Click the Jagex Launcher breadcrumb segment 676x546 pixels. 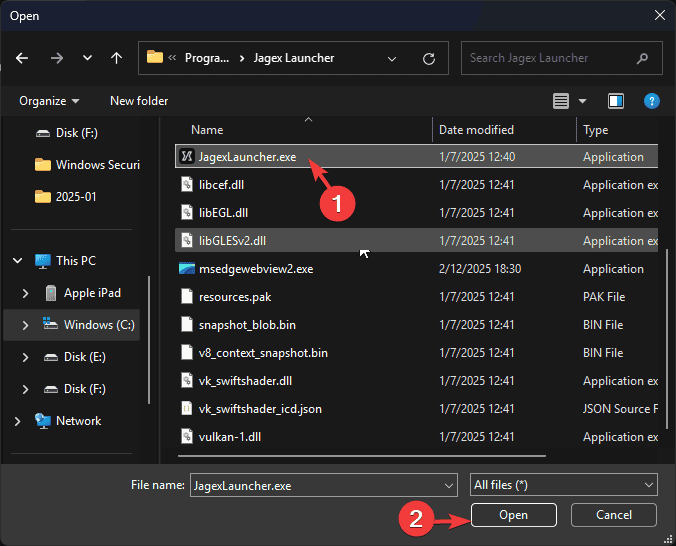coord(294,58)
